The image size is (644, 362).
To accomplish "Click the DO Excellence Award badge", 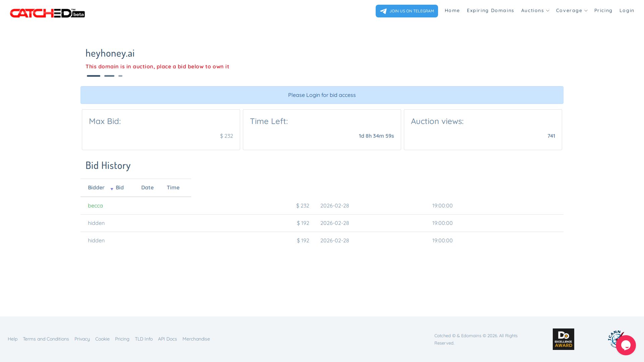I will point(563,339).
